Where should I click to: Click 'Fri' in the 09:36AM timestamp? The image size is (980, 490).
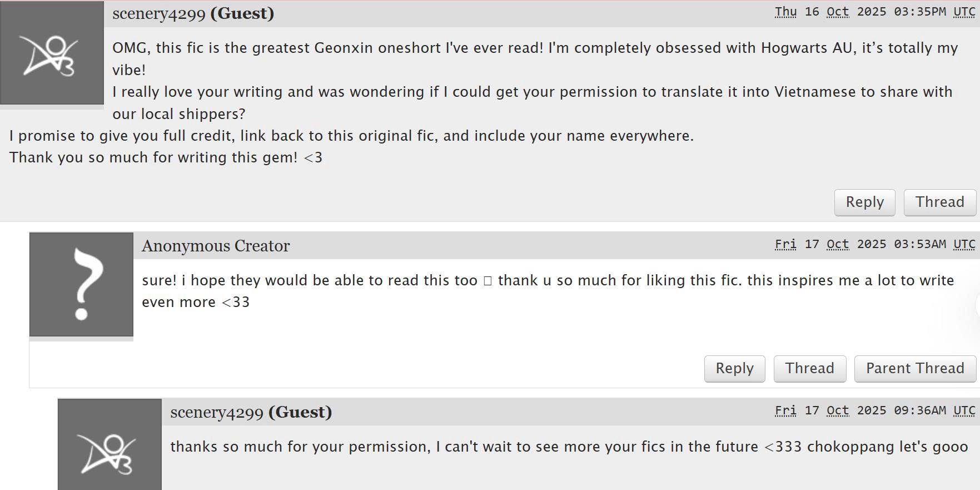pos(785,410)
